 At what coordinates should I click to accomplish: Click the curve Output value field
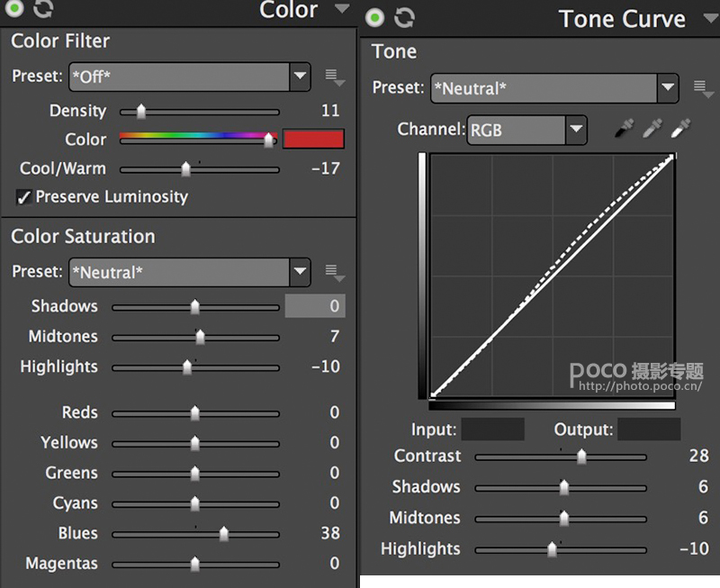click(649, 429)
